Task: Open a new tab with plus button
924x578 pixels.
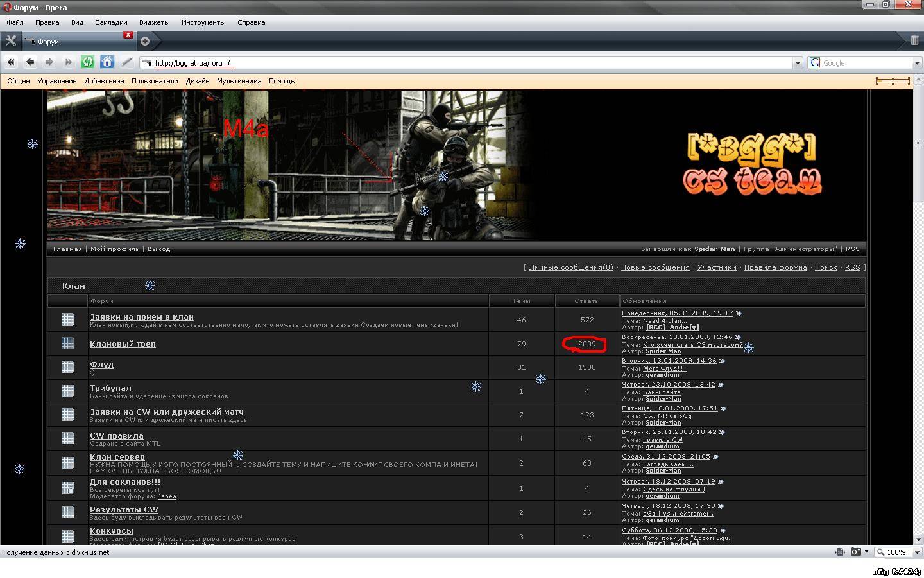Action: (x=145, y=41)
